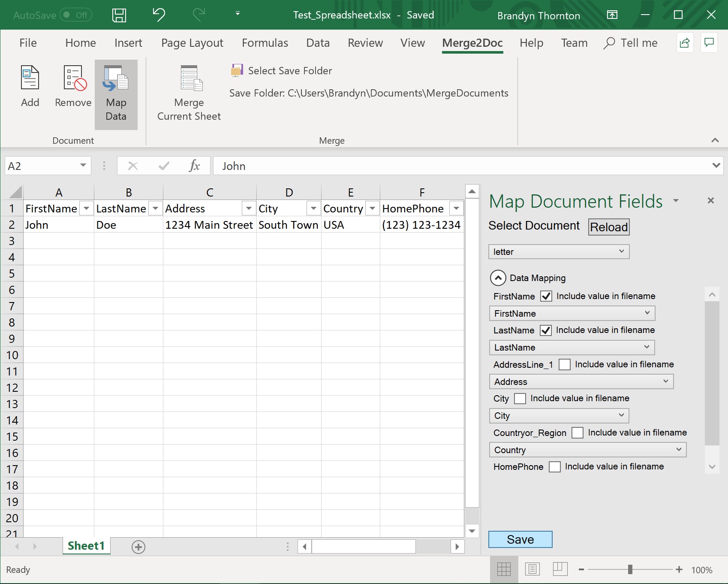Open FirstName column filter arrow
Viewport: 728px width, 584px height.
coord(87,209)
